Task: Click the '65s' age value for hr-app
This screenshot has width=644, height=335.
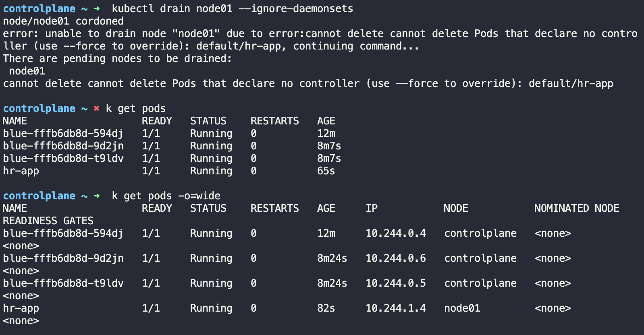Action: tap(326, 171)
